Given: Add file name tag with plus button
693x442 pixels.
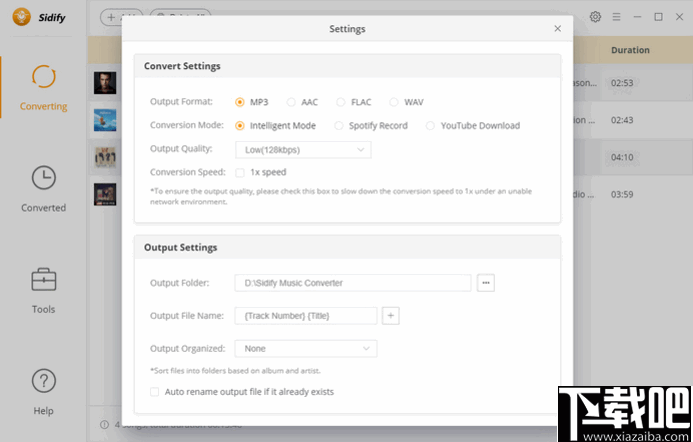Looking at the screenshot, I should click(391, 316).
